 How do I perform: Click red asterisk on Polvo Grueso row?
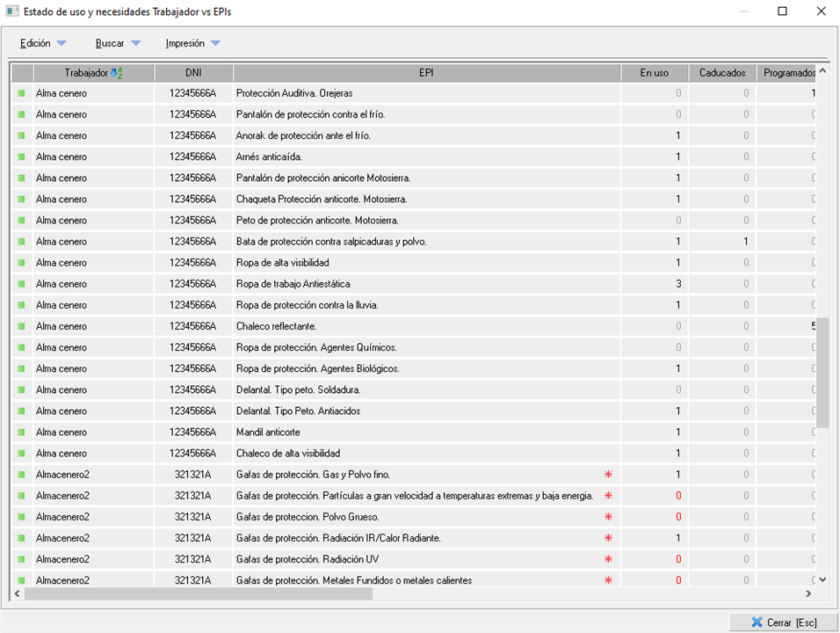[x=608, y=517]
